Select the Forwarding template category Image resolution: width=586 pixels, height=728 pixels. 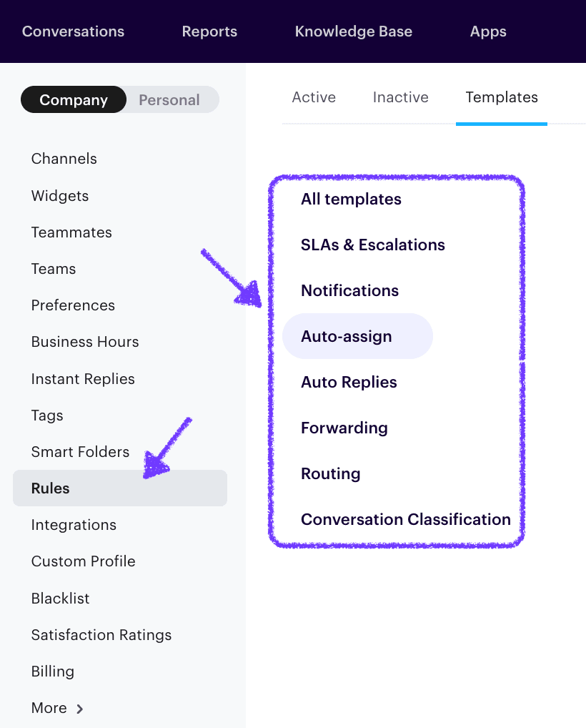pyautogui.click(x=344, y=428)
